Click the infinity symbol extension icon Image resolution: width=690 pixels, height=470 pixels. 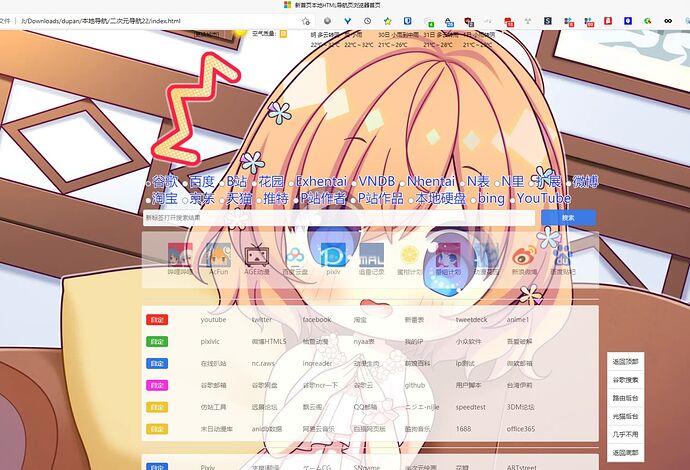click(668, 21)
